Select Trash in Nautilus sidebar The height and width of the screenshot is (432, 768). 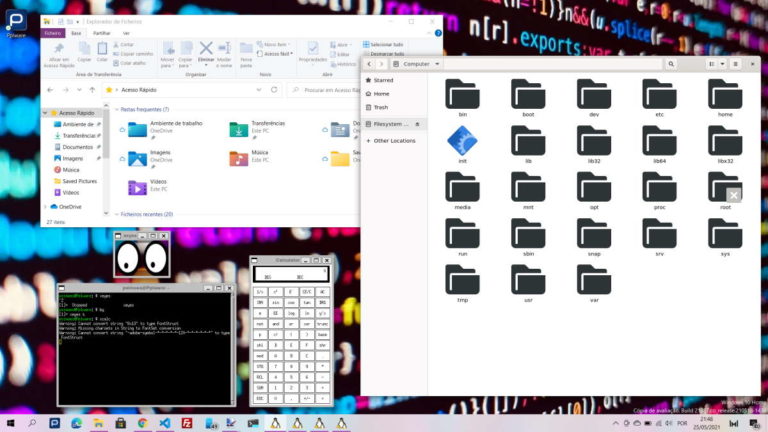point(381,107)
